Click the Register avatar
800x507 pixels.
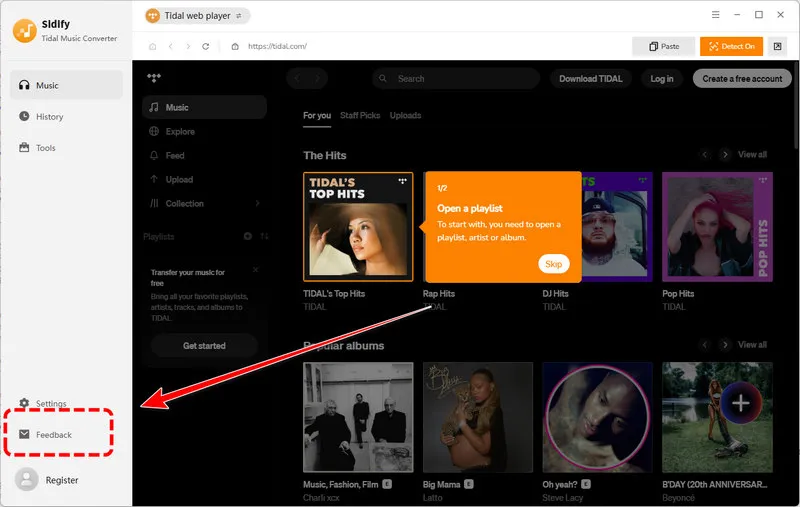tap(27, 479)
